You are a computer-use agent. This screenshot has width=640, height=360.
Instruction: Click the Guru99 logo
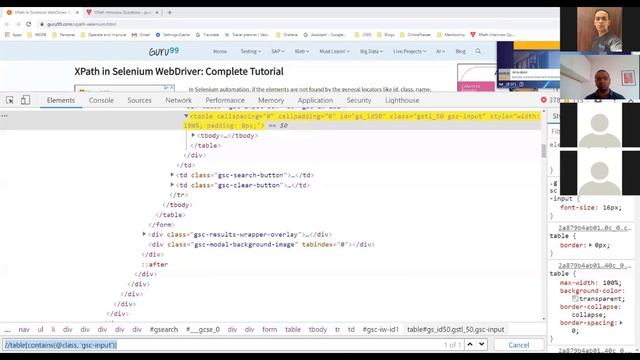point(164,51)
